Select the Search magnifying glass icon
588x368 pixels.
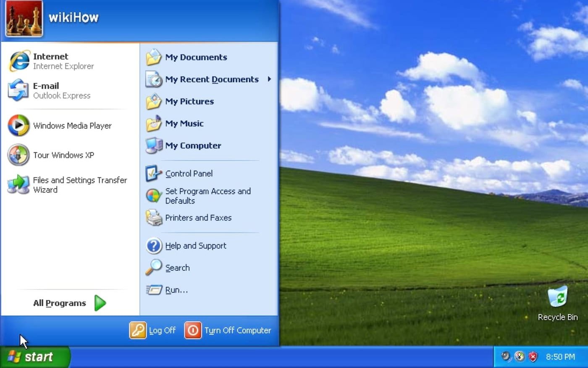pyautogui.click(x=154, y=267)
